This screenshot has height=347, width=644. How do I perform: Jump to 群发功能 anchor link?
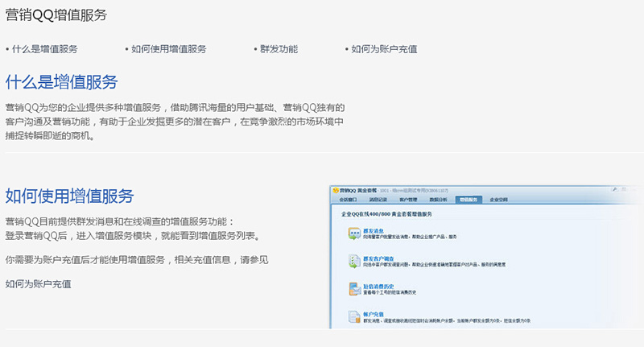pos(279,49)
